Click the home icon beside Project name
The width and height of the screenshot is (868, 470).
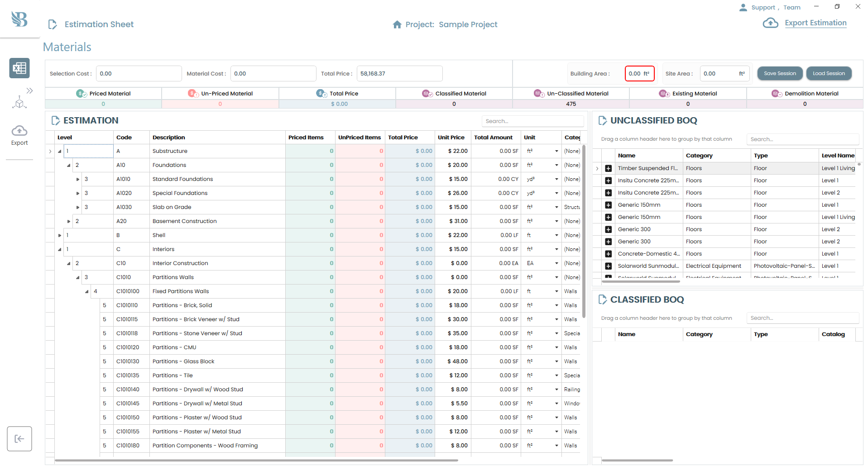397,24
